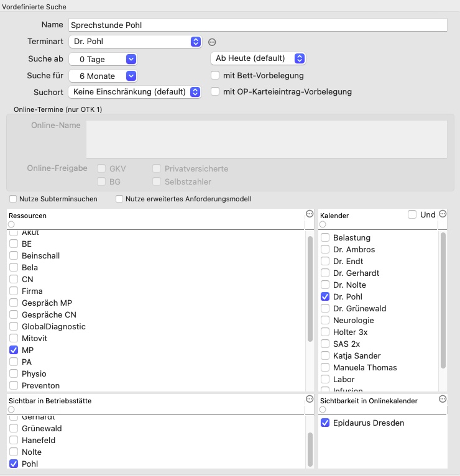
Task: Click Sichtbar in Betriebsstätte scrollbar
Action: point(310,449)
